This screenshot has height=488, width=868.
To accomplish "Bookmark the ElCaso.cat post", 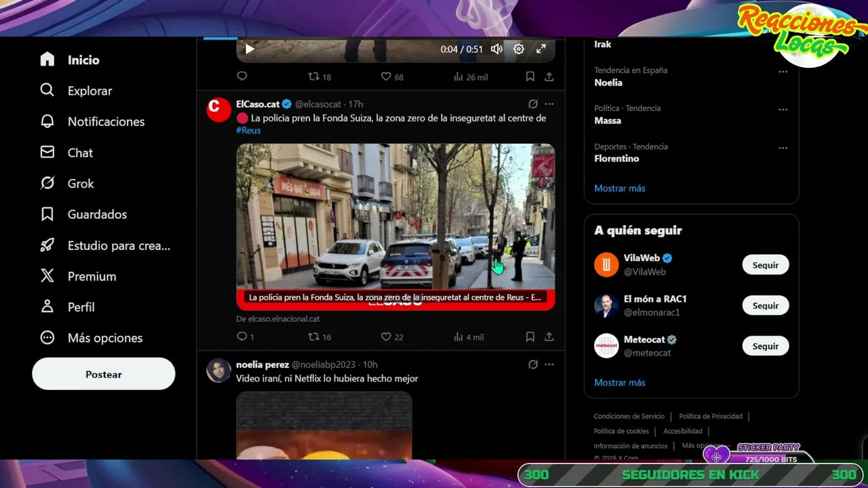I will tap(530, 336).
